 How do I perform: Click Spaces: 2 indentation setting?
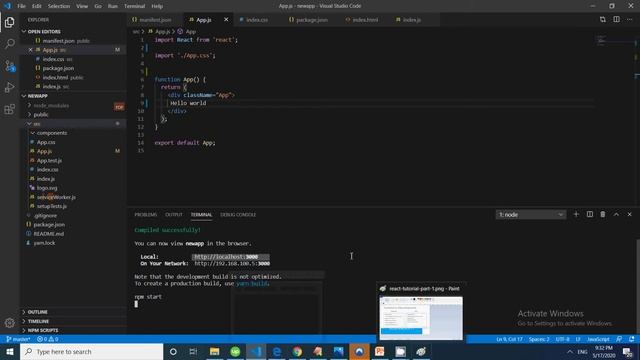[539, 339]
